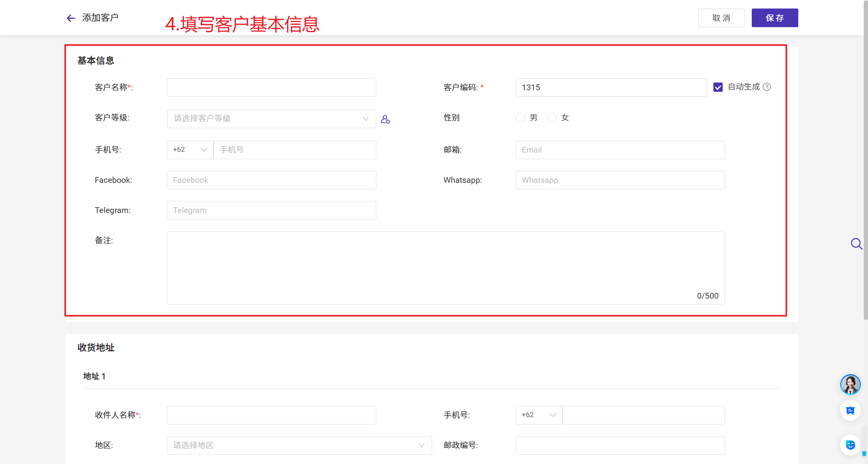This screenshot has width=868, height=464.
Task: Click the 取消 button
Action: 721,18
